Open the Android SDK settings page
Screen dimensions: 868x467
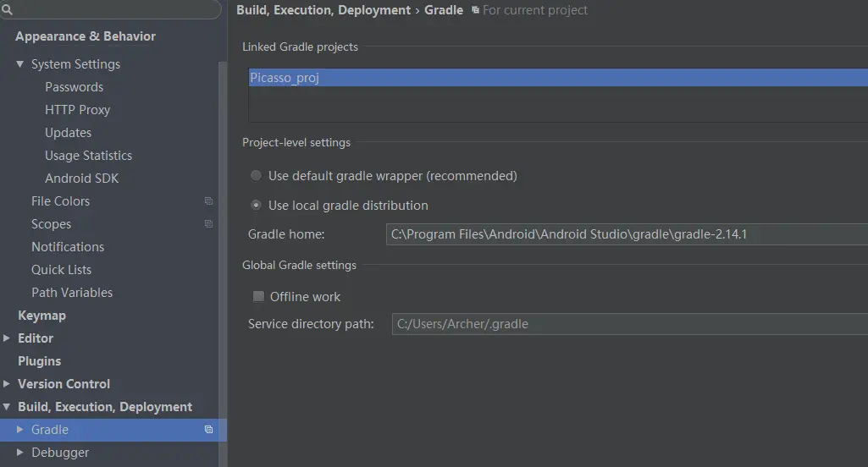point(82,179)
